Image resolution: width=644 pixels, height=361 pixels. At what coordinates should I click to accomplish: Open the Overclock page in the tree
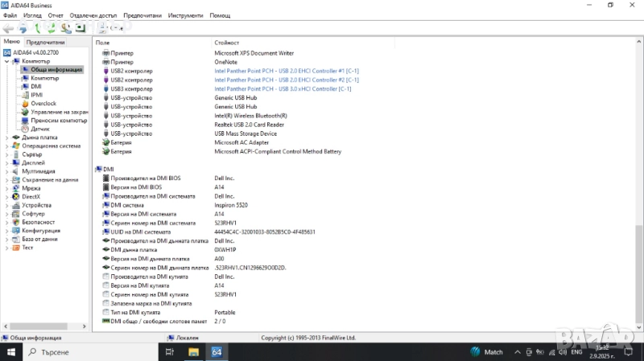click(43, 104)
